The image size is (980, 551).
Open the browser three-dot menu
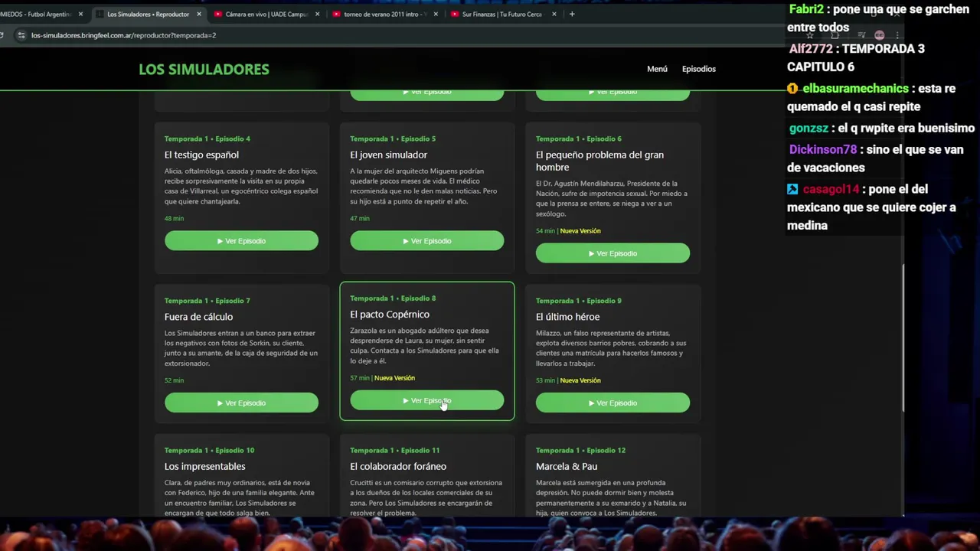897,35
